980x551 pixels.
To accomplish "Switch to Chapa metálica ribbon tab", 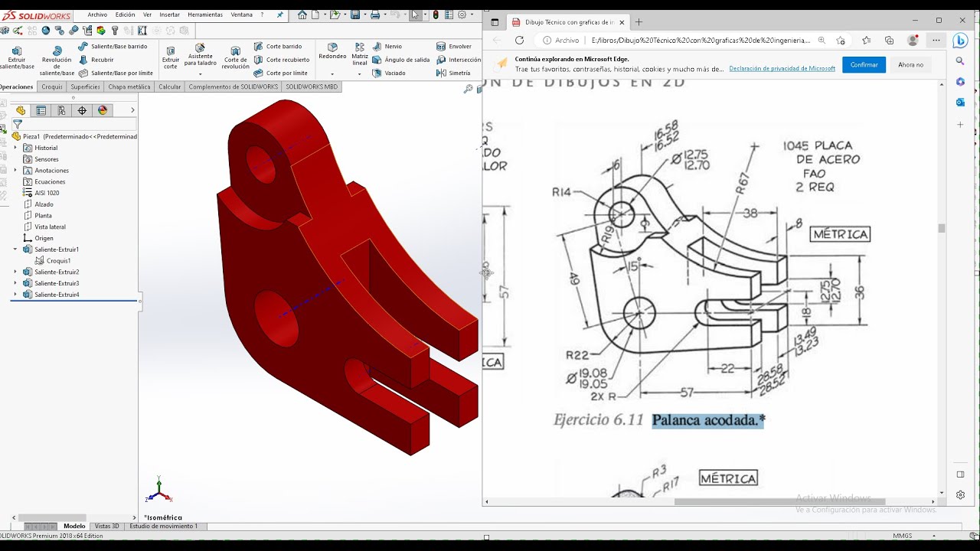I will tap(129, 86).
